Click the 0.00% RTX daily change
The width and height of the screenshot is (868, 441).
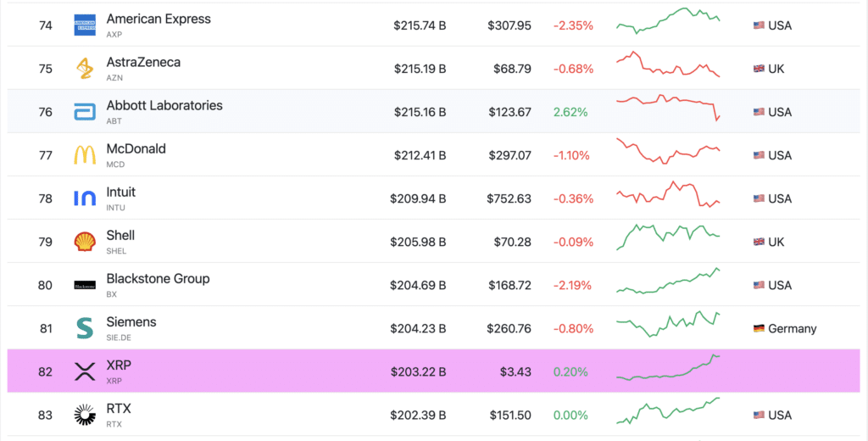coord(570,415)
